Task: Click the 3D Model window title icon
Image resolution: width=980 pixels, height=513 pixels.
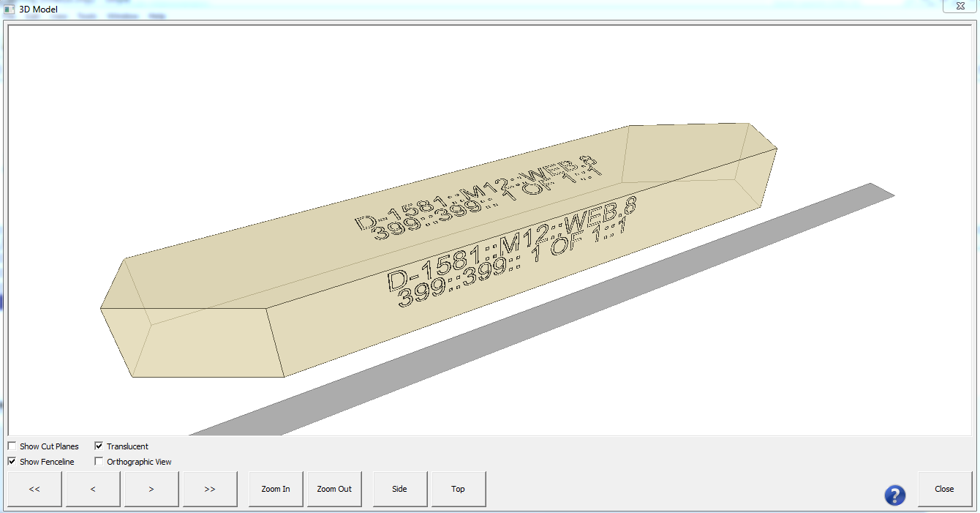Action: (9, 9)
